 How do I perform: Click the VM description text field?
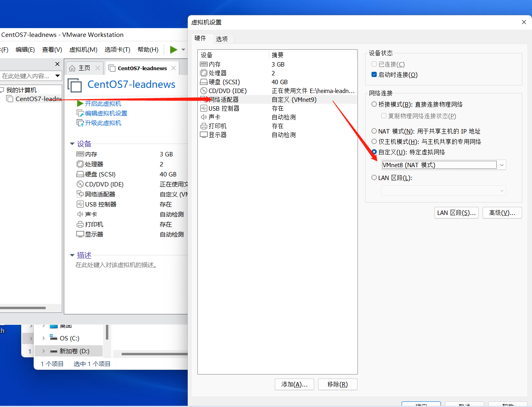116,265
